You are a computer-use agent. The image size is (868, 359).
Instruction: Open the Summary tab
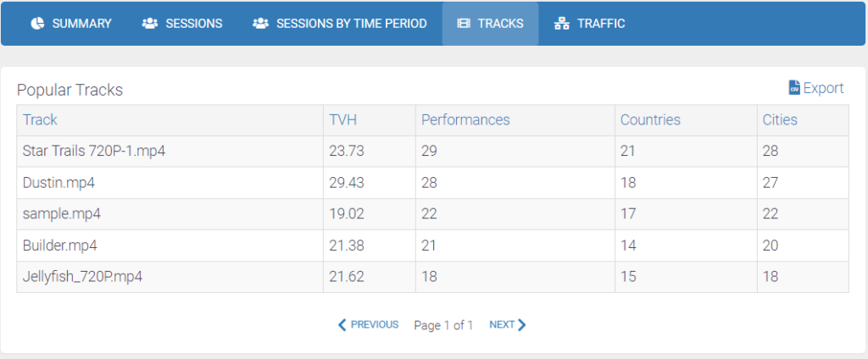point(71,24)
